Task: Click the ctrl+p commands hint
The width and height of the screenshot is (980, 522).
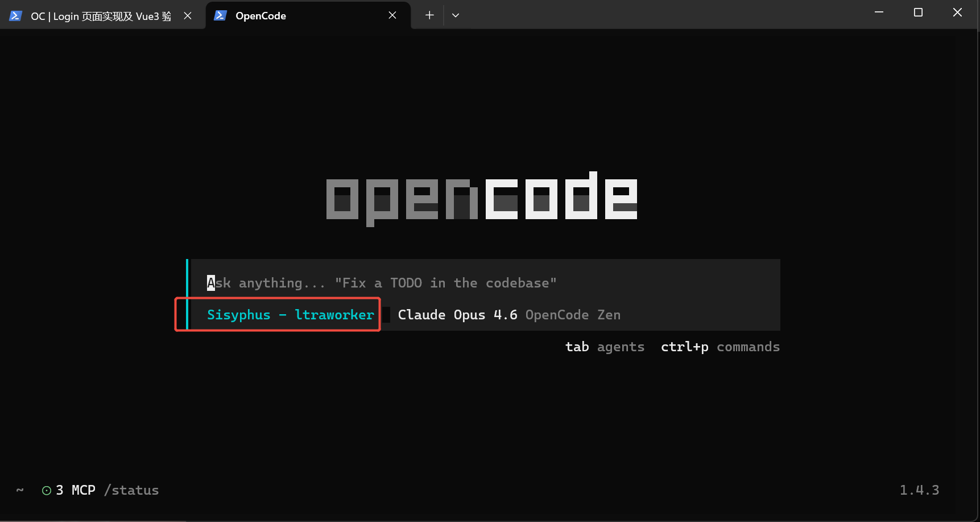Action: pyautogui.click(x=720, y=347)
